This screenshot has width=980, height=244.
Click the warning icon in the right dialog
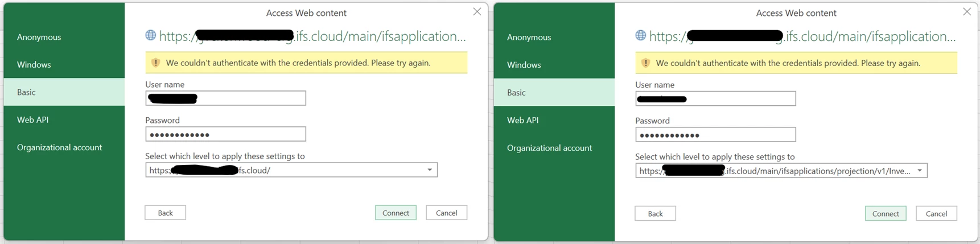645,63
